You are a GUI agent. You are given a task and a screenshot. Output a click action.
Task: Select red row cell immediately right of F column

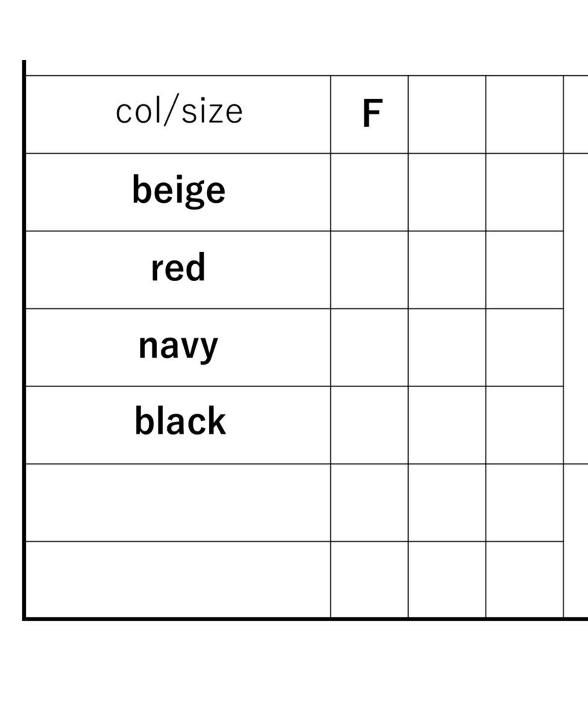(x=447, y=270)
